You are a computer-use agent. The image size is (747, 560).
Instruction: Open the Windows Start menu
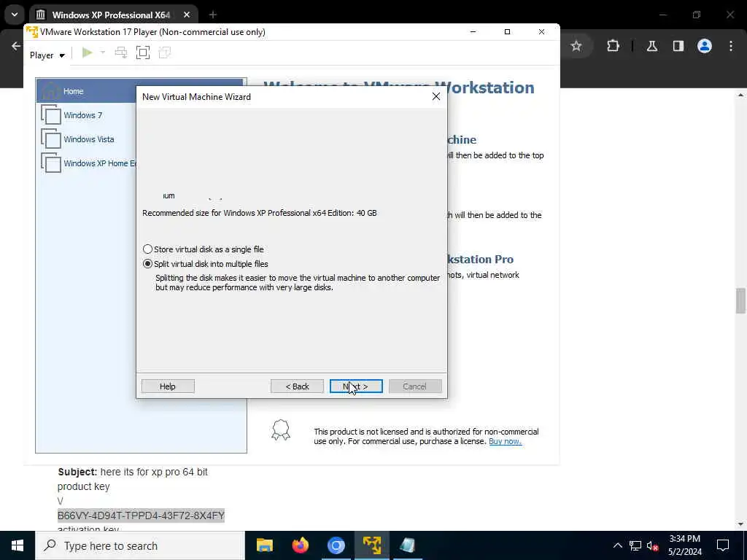click(18, 545)
